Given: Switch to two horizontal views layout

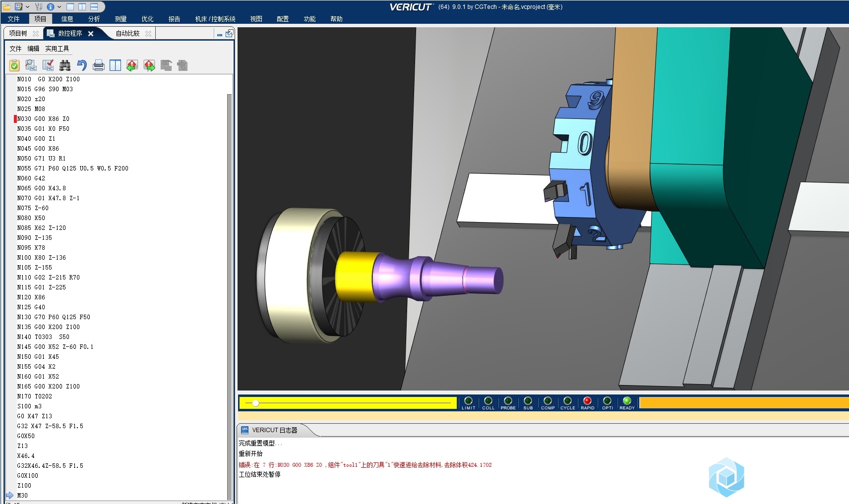Looking at the screenshot, I should (94, 6).
